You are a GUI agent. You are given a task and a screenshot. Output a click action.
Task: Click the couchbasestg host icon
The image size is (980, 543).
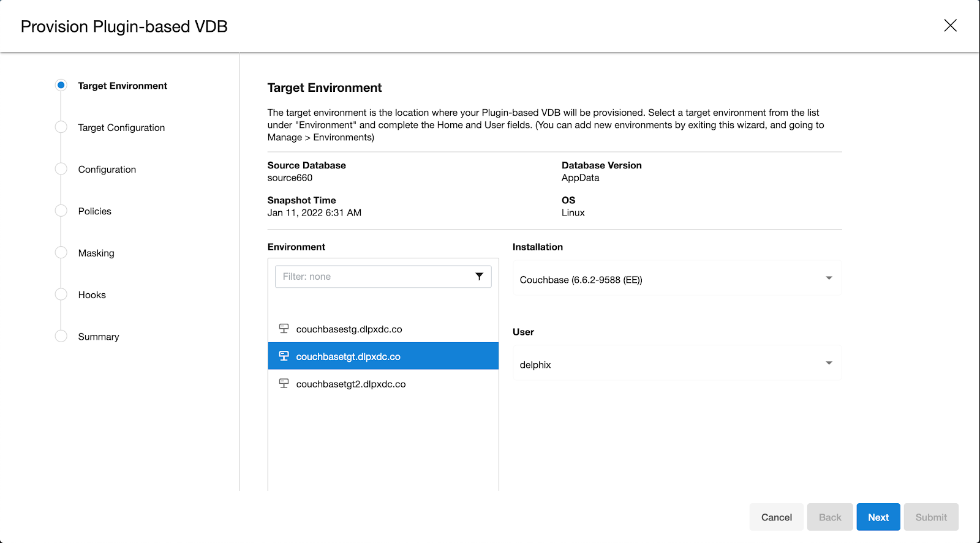tap(284, 329)
